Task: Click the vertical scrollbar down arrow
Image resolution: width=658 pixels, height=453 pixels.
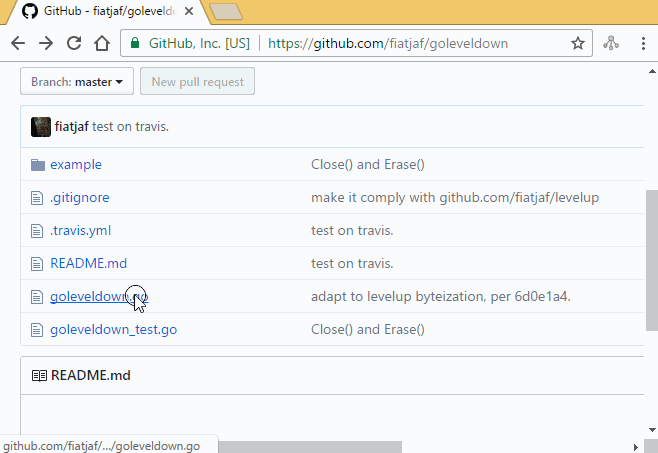Action: tap(652, 430)
